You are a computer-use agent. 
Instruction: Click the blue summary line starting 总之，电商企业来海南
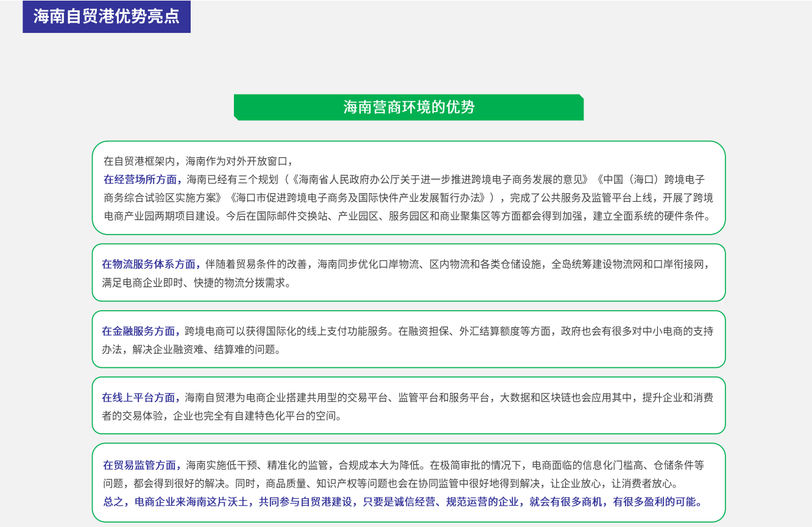404,502
